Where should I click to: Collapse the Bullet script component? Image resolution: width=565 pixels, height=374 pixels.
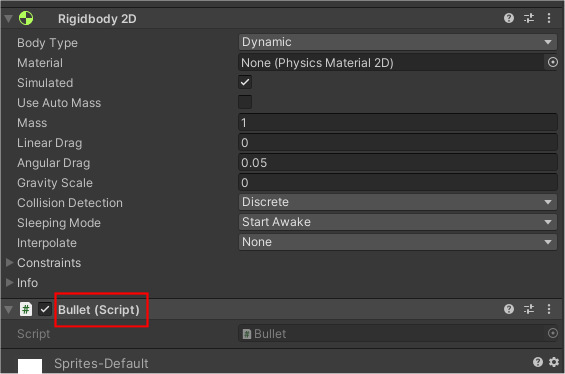click(9, 310)
